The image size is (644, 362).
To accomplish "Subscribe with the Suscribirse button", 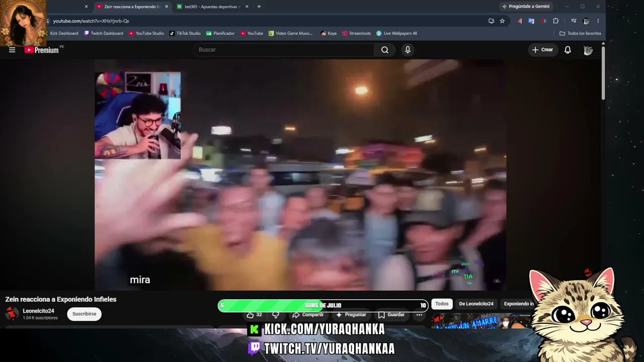I will click(85, 314).
